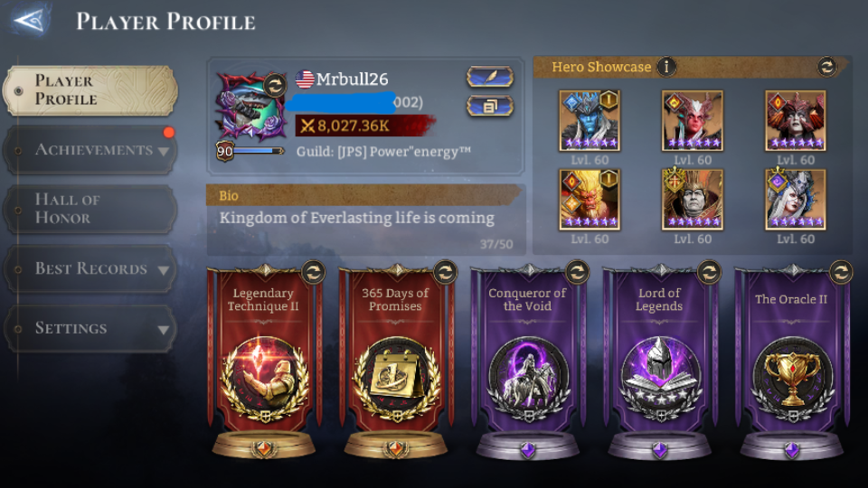Expand the Achievements menu arrow
This screenshot has width=868, height=488.
[x=164, y=151]
